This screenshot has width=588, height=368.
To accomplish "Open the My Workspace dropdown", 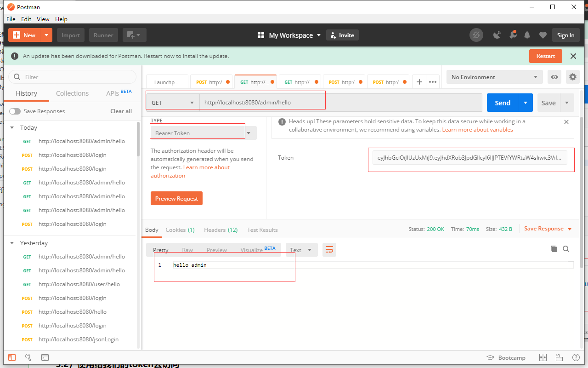I will point(289,35).
